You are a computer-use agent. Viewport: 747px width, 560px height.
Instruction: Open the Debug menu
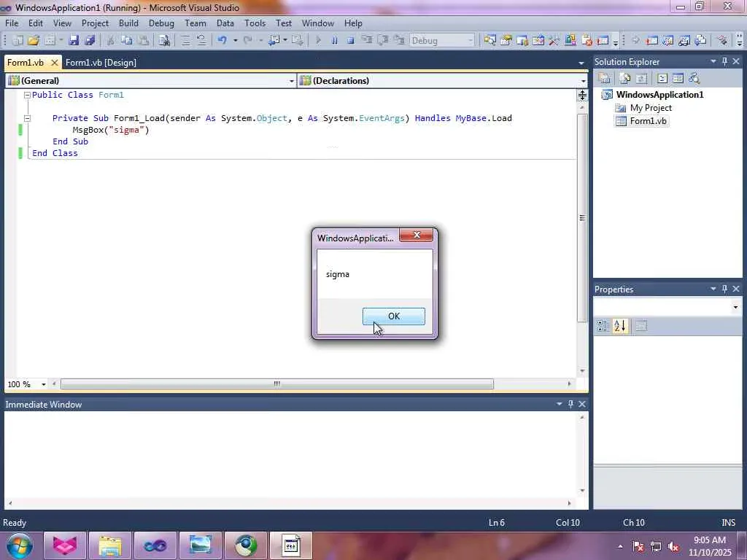pos(161,23)
